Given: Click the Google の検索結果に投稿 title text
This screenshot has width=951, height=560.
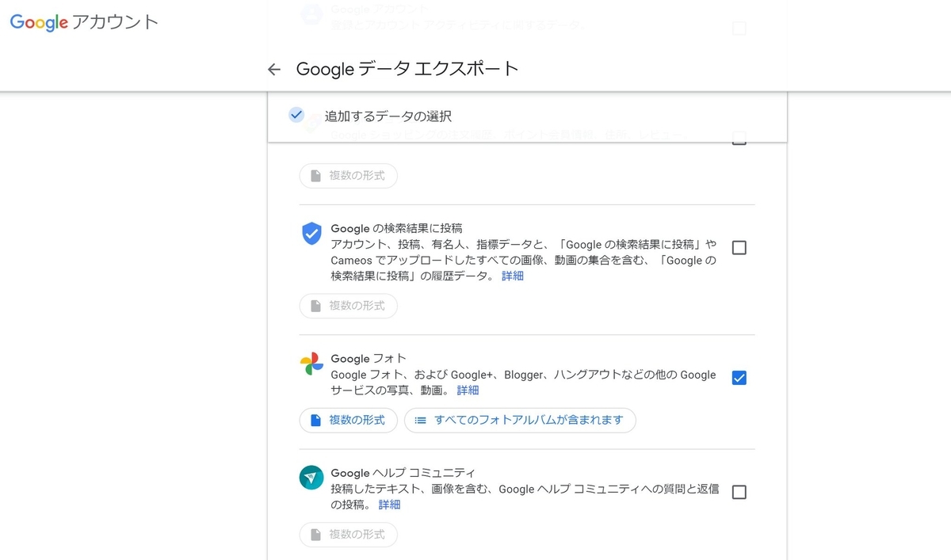Looking at the screenshot, I should point(396,229).
